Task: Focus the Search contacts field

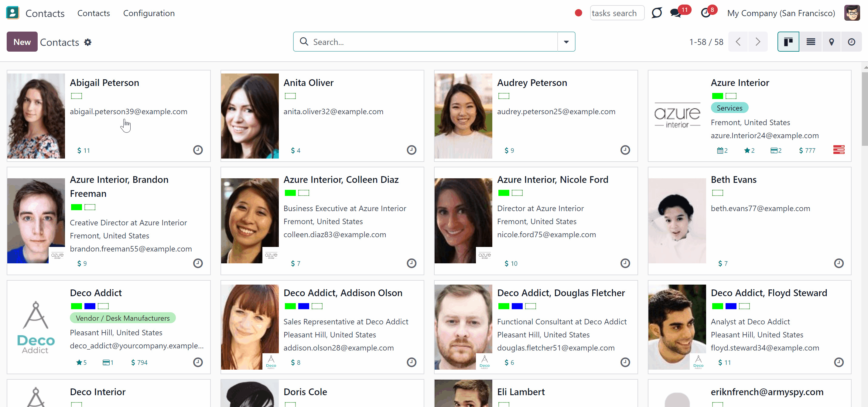Action: click(434, 42)
